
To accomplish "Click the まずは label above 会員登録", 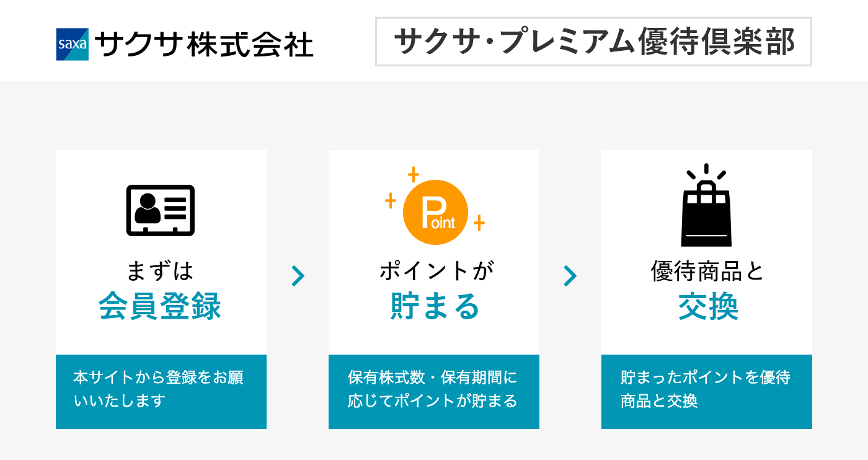I will [x=160, y=271].
